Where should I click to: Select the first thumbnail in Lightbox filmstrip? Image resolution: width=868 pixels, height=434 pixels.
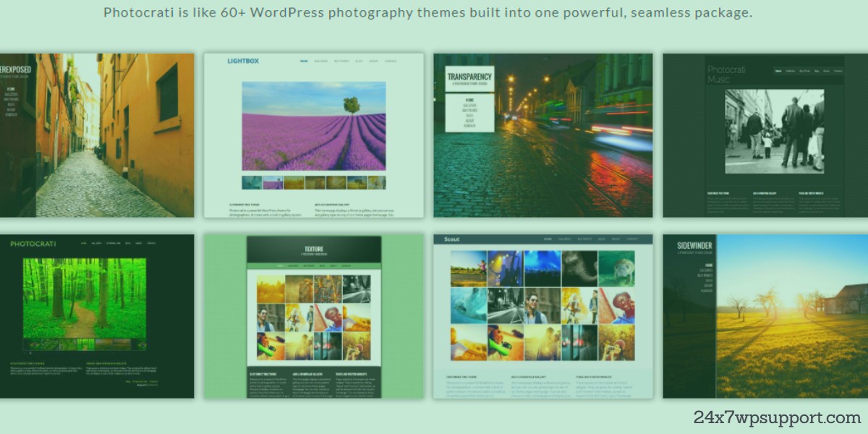(x=252, y=183)
